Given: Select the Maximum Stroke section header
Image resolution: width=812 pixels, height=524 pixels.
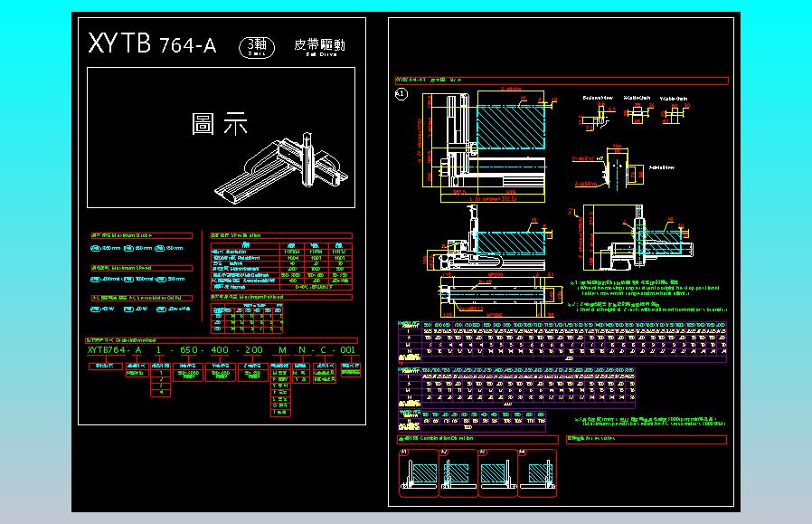Looking at the screenshot, I should coord(141,235).
